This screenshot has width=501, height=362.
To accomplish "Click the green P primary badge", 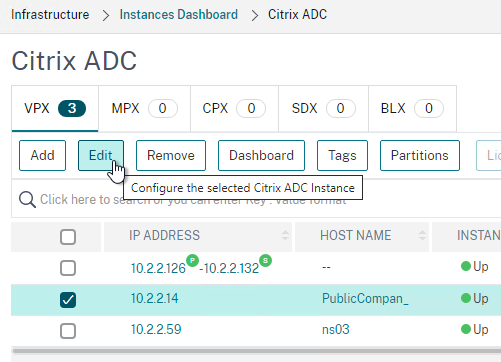I will pos(192,260).
